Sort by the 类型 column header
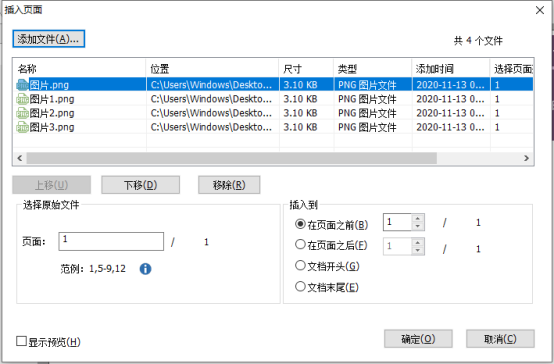This screenshot has width=554, height=364. 373,69
